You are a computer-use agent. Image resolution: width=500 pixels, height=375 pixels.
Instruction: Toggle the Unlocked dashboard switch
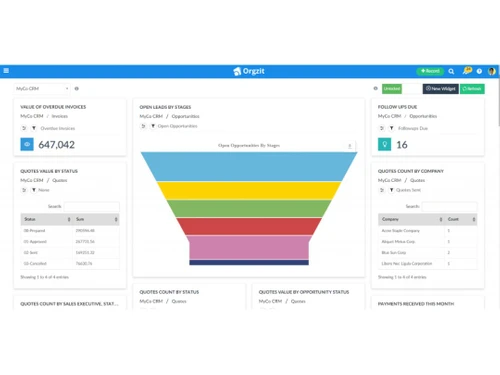pos(401,89)
